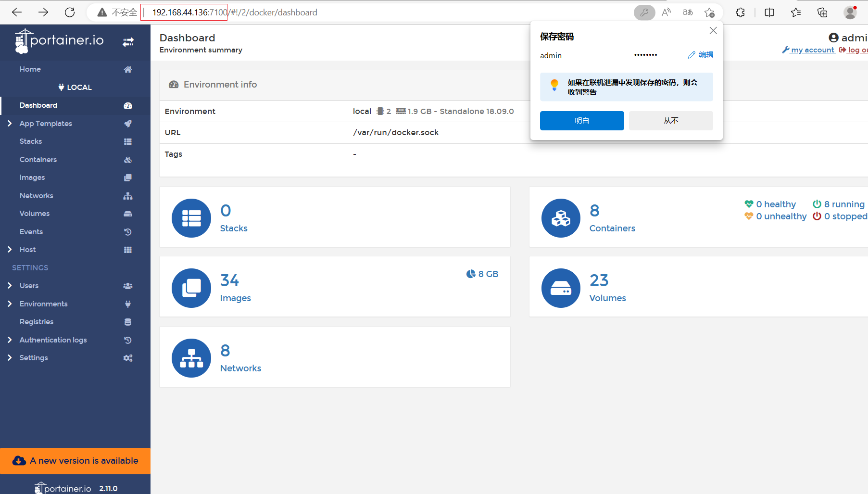The width and height of the screenshot is (868, 494).
Task: Click the 2.11.0 version number
Action: coord(108,489)
